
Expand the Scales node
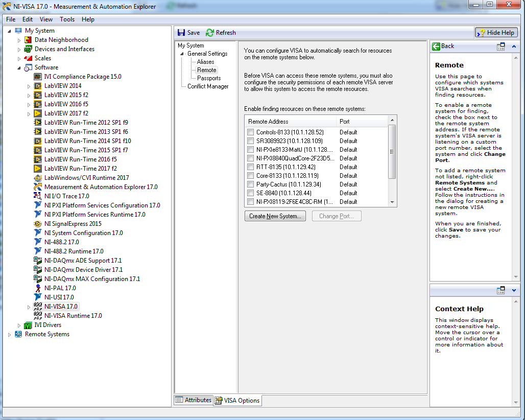(x=19, y=59)
